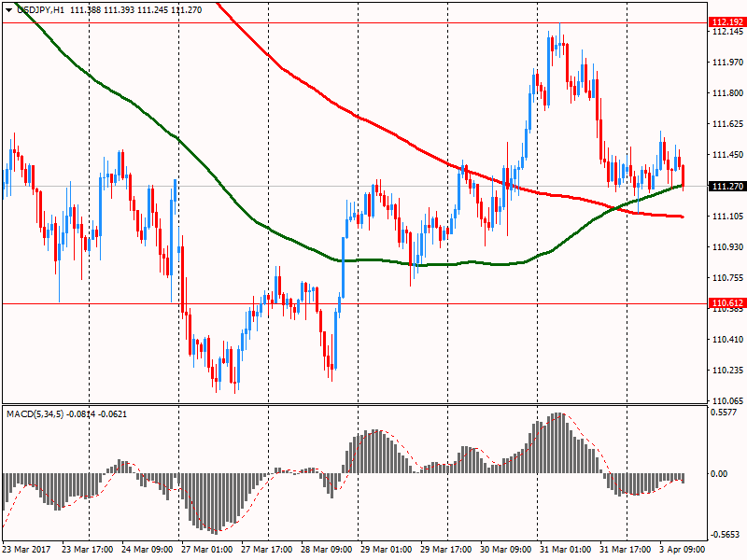Image resolution: width=747 pixels, height=560 pixels.
Task: Click the MACD scale value -0.5653
Action: (x=725, y=535)
